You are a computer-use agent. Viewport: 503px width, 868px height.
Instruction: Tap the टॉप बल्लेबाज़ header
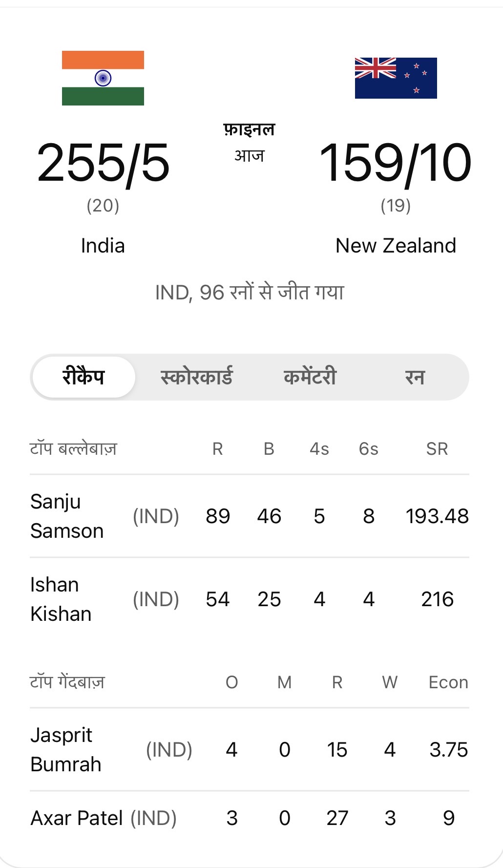[74, 448]
